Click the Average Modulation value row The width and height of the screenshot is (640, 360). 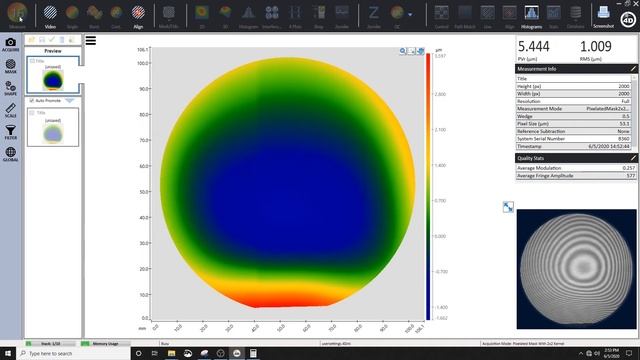coord(576,168)
